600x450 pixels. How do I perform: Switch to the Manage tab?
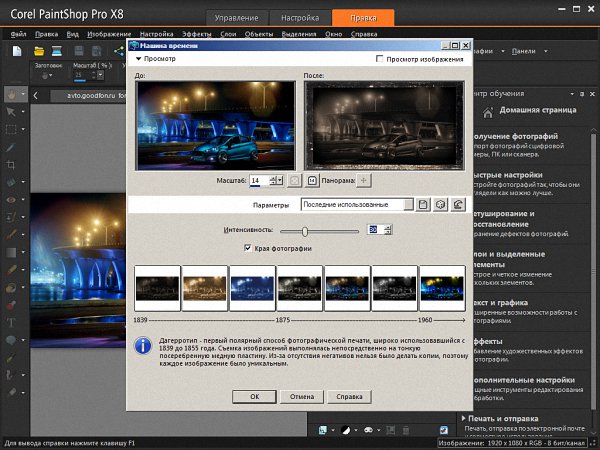pos(236,18)
